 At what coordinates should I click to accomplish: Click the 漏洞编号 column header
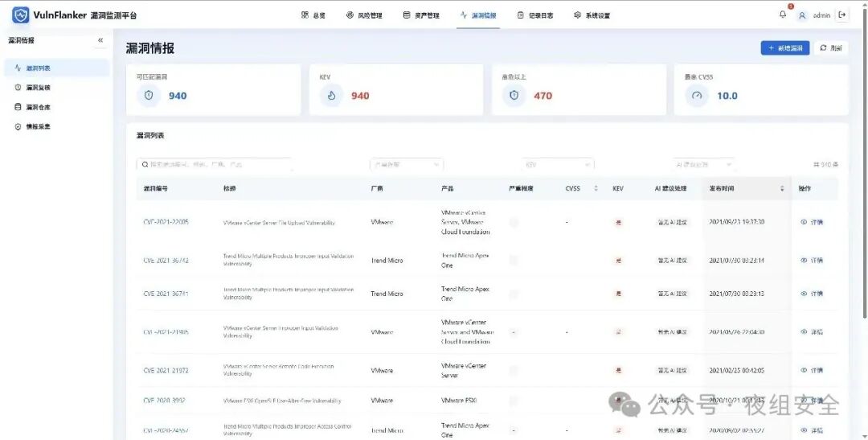tap(156, 188)
